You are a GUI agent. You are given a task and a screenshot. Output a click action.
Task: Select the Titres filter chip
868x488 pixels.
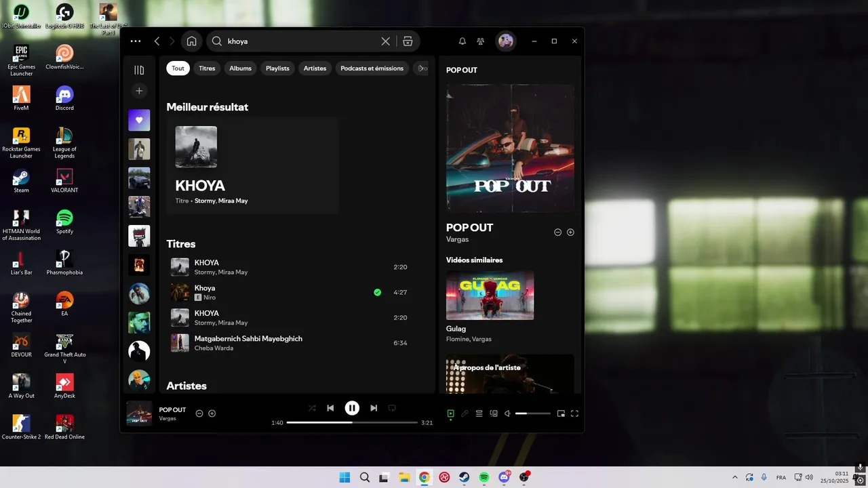[x=207, y=68]
